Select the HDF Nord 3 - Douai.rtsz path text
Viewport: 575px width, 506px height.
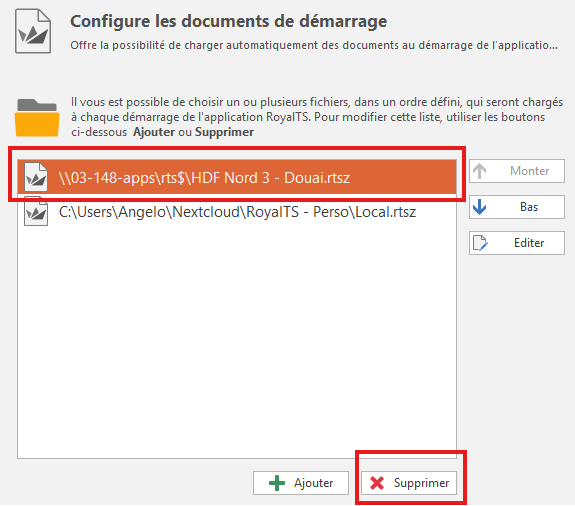click(204, 178)
